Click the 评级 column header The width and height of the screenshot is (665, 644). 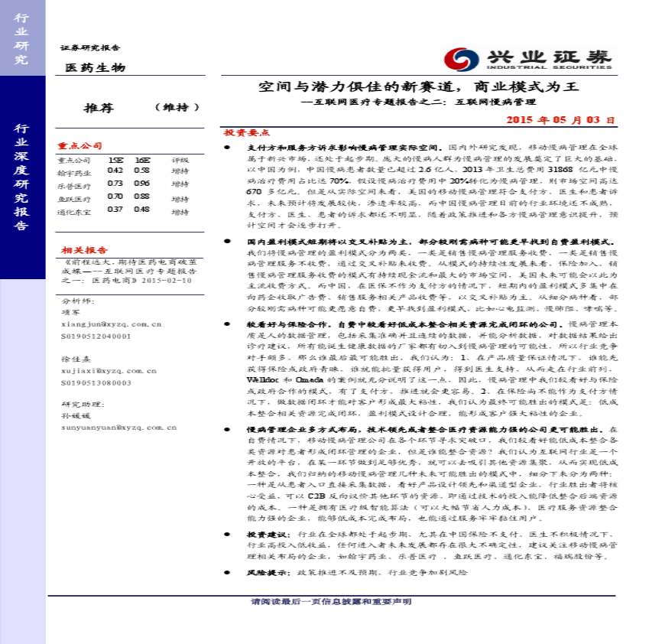180,161
